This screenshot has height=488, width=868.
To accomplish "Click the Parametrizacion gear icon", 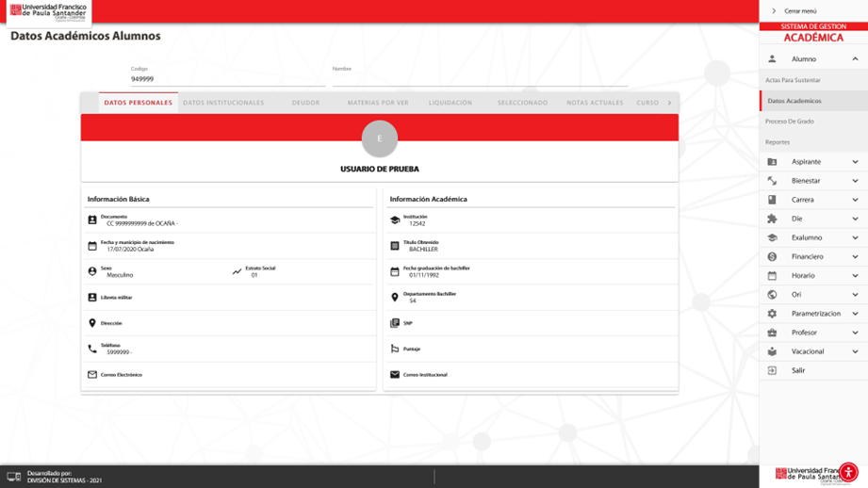I will [772, 314].
